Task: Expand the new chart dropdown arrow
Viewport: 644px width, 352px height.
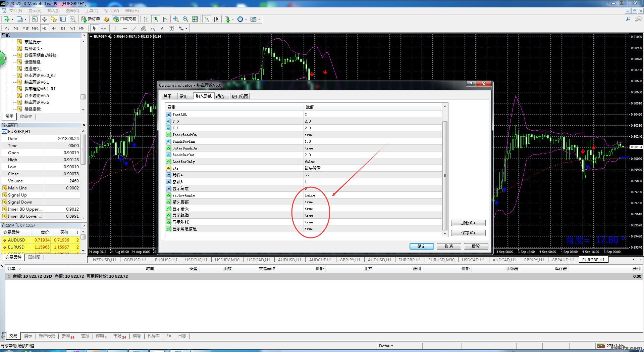Action: click(x=12, y=19)
